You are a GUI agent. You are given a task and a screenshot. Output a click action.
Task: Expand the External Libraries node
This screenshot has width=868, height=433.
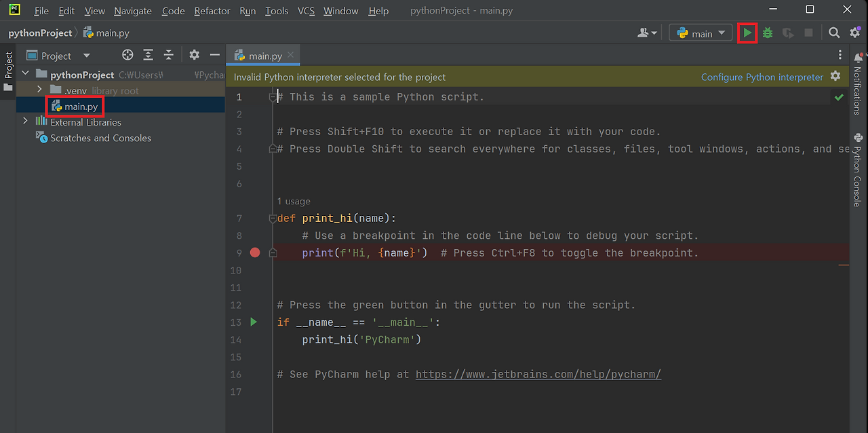[x=25, y=121]
